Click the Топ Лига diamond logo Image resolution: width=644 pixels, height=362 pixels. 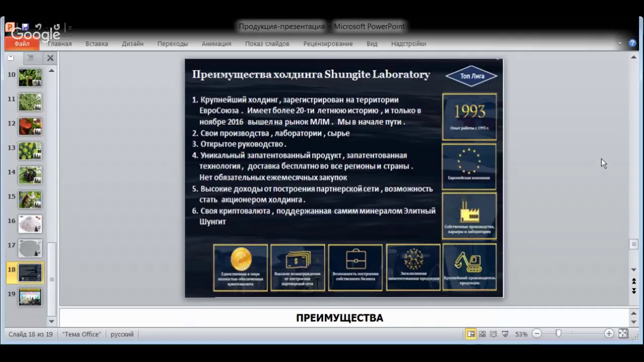(471, 76)
